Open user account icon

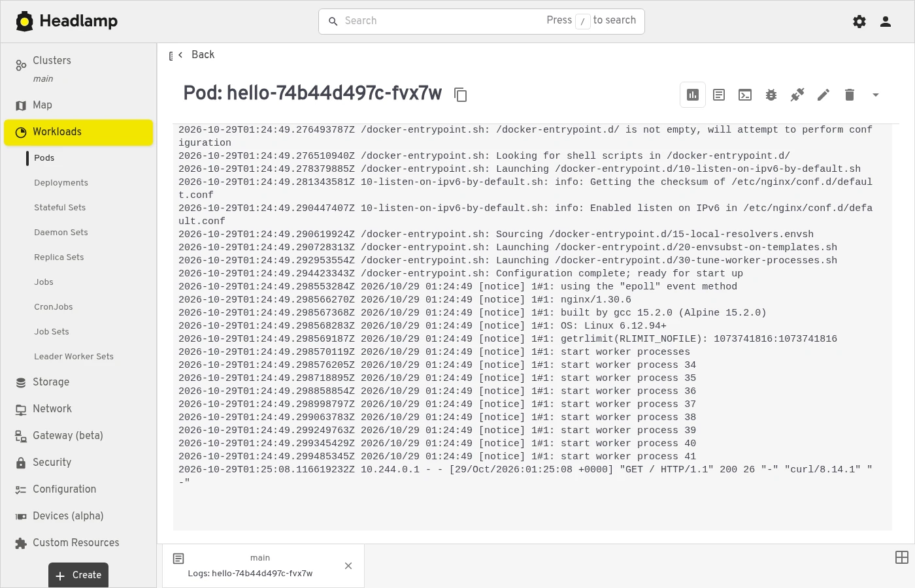pyautogui.click(x=886, y=22)
